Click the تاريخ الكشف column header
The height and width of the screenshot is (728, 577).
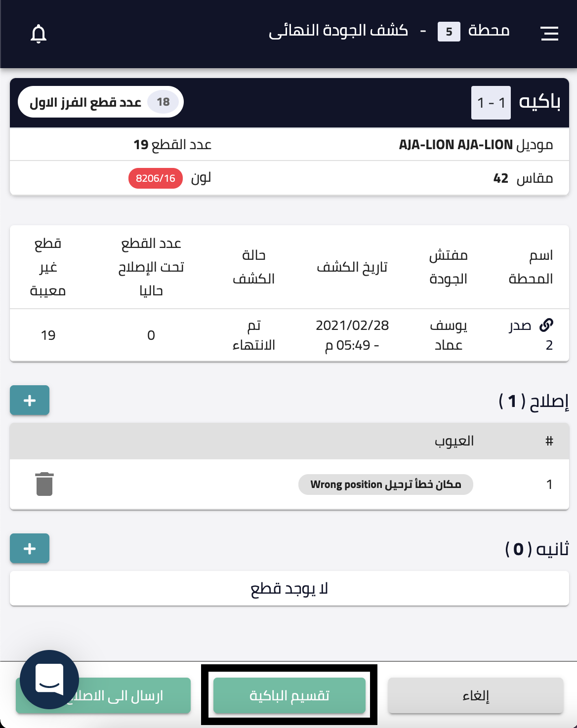(352, 267)
